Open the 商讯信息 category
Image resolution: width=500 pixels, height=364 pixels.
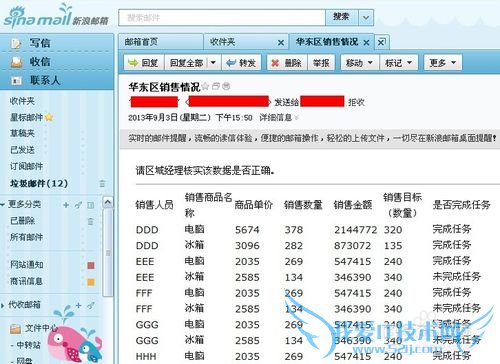[26, 281]
